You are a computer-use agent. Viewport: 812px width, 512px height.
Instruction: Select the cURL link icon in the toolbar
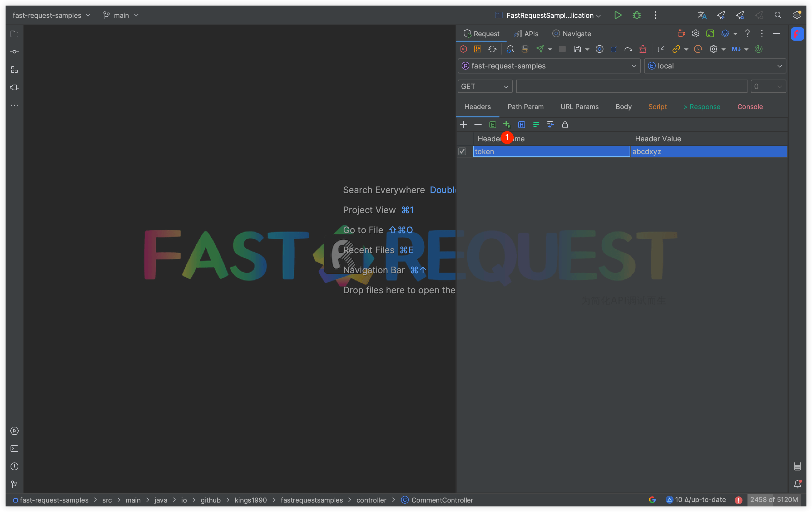tap(677, 49)
